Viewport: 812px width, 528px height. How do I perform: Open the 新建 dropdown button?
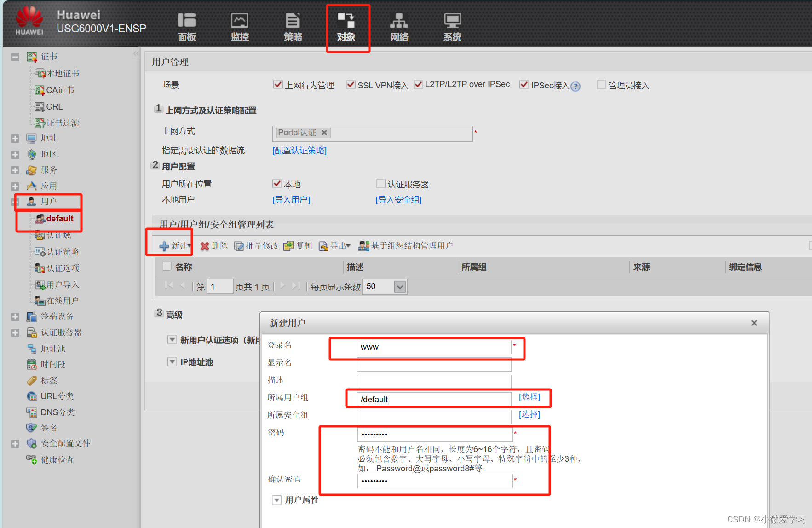(175, 246)
